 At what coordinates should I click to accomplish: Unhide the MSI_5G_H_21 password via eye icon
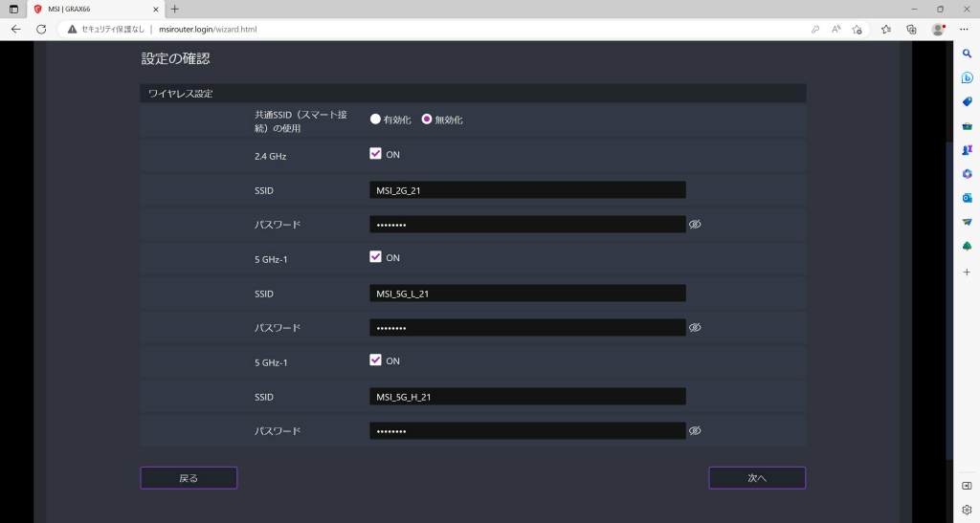695,430
